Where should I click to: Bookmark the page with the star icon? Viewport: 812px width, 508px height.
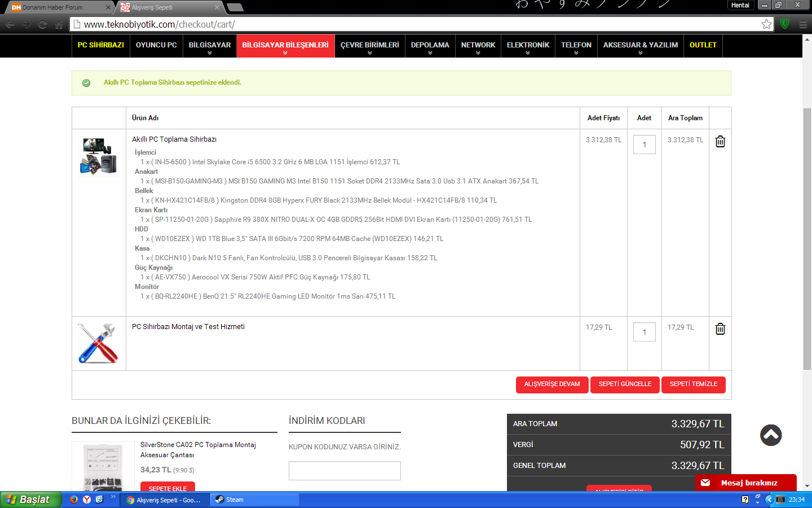pos(766,24)
